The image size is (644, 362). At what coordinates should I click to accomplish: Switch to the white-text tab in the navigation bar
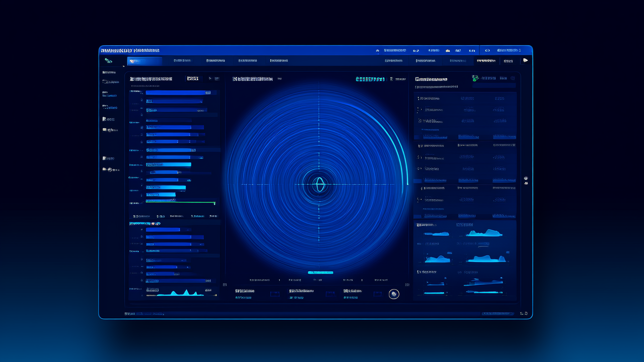pyautogui.click(x=486, y=61)
